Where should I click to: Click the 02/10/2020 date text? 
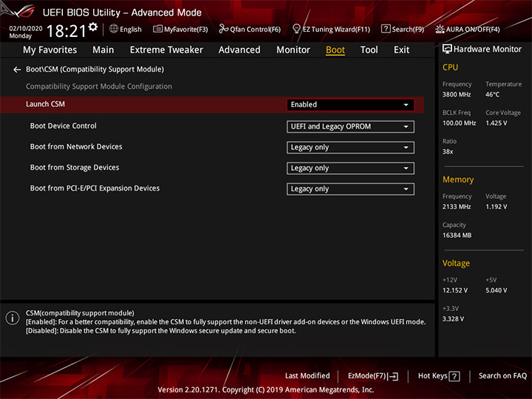[26, 29]
